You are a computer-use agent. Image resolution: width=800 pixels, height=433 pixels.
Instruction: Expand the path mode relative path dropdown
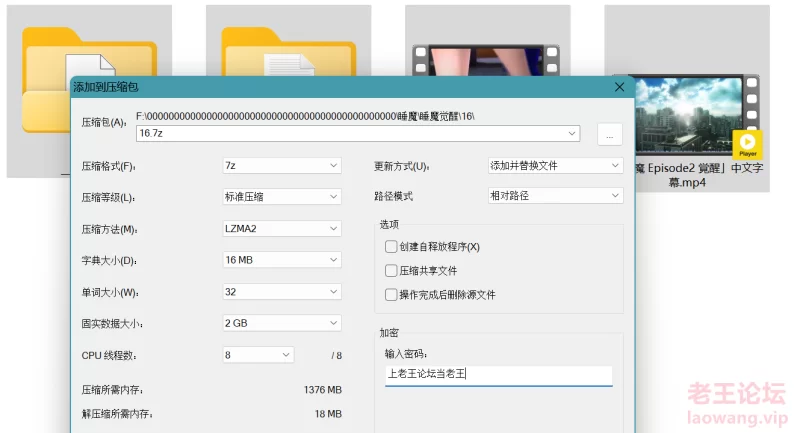click(x=554, y=197)
